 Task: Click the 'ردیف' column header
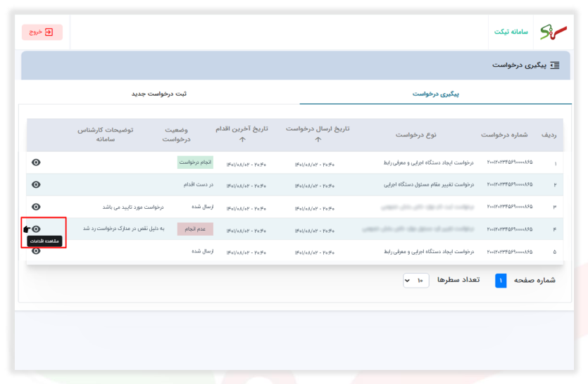[549, 135]
